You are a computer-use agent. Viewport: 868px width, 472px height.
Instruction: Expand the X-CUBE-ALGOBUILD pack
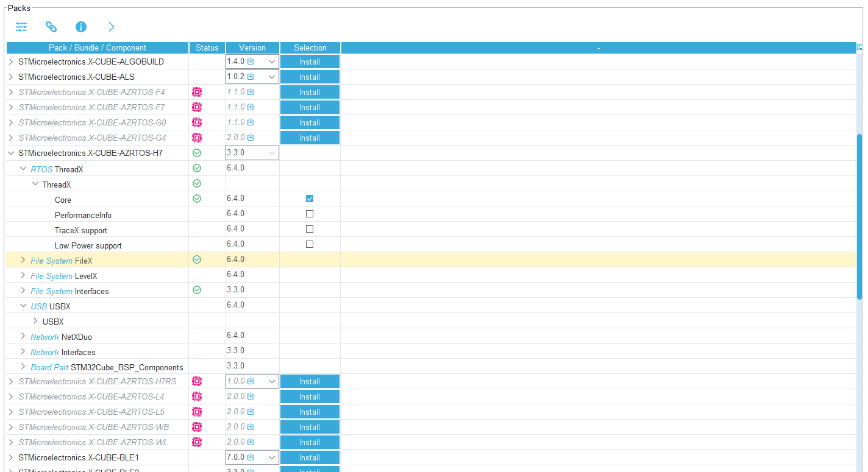coord(11,62)
